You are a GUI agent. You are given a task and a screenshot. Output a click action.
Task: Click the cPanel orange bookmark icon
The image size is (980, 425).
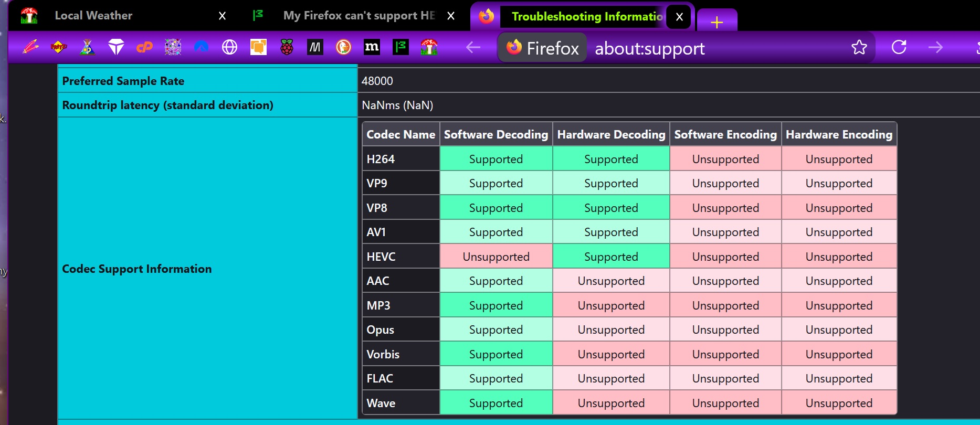pyautogui.click(x=144, y=47)
